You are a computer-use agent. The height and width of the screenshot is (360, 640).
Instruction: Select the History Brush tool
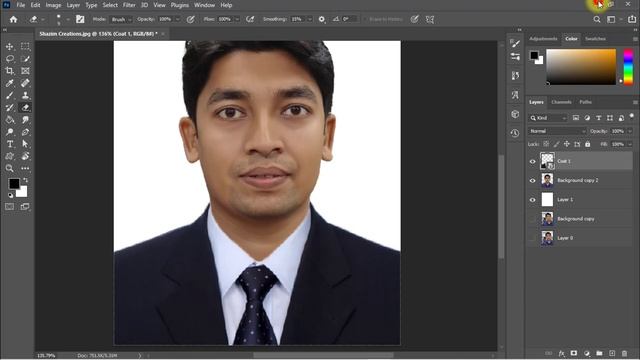(x=9, y=108)
